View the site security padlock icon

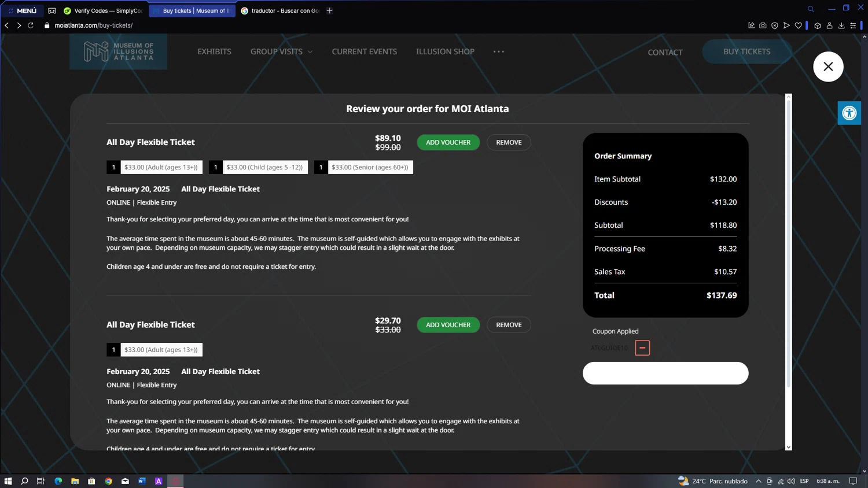pos(47,25)
